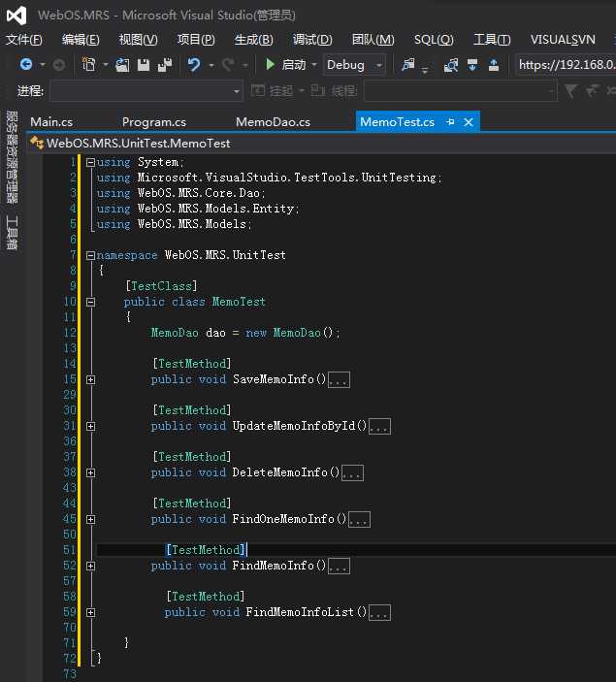
Task: Expand the FindMemoInfo method
Action: coord(90,566)
